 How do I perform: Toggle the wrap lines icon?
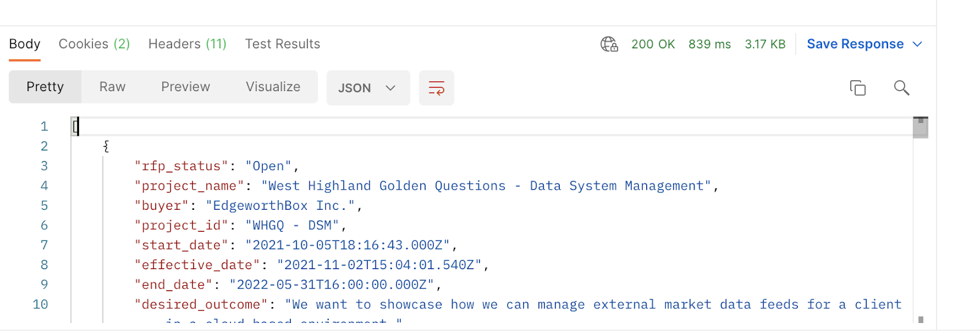436,88
